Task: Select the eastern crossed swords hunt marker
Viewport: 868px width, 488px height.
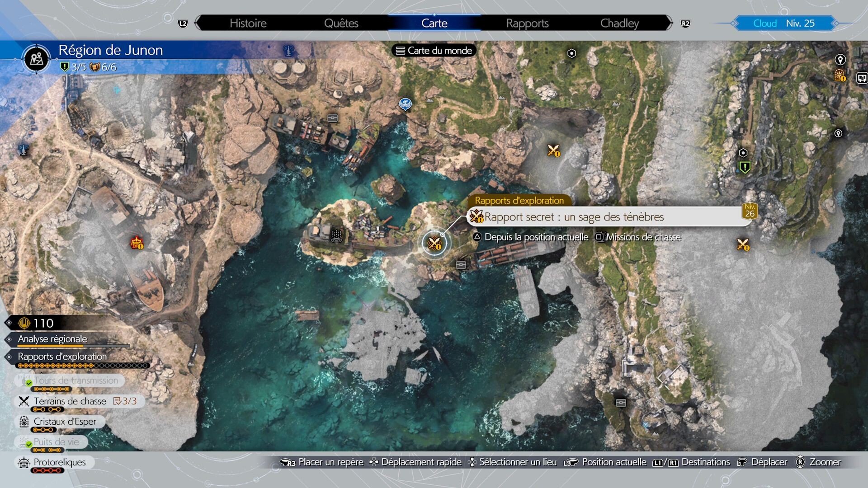Action: pos(743,244)
